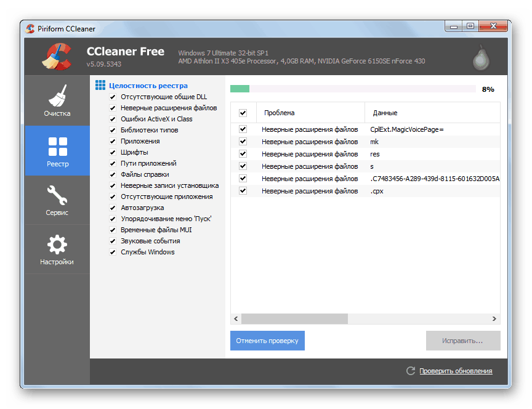
Task: Toggle the select-all checkbox in results header
Action: [243, 113]
